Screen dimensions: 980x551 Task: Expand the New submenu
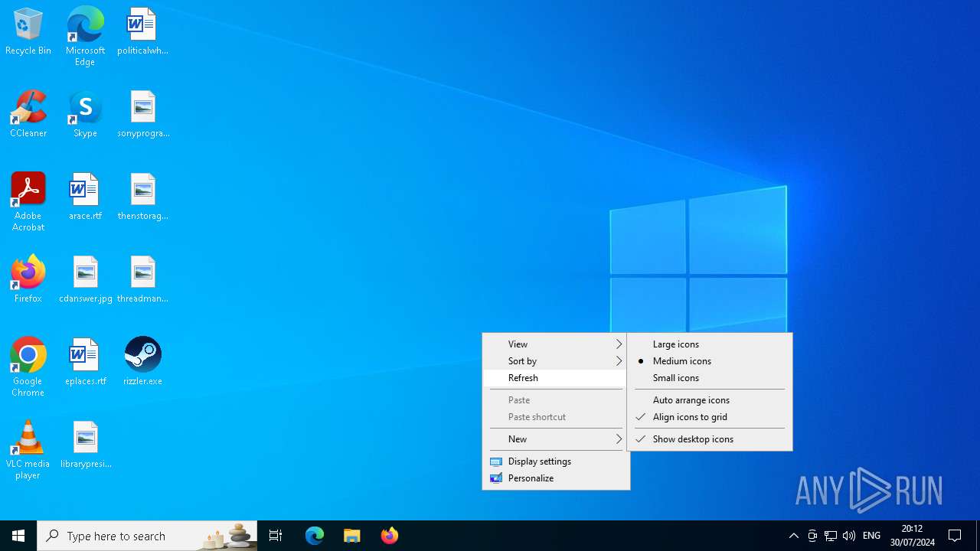(556, 439)
